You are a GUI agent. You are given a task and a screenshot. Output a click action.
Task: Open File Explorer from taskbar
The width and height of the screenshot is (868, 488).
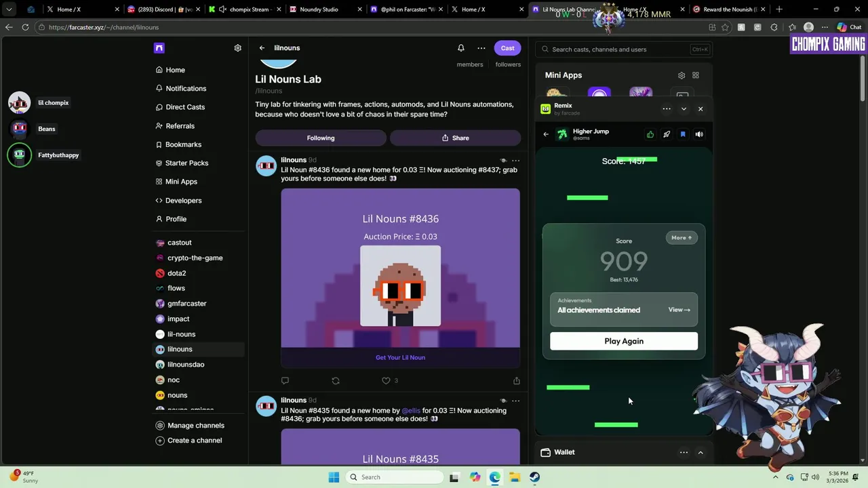[x=515, y=477]
